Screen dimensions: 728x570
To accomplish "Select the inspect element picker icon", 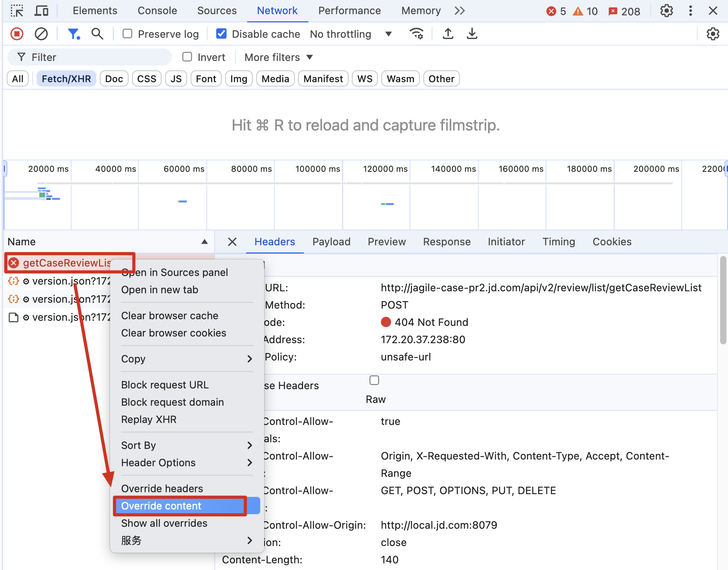I will coord(17,11).
